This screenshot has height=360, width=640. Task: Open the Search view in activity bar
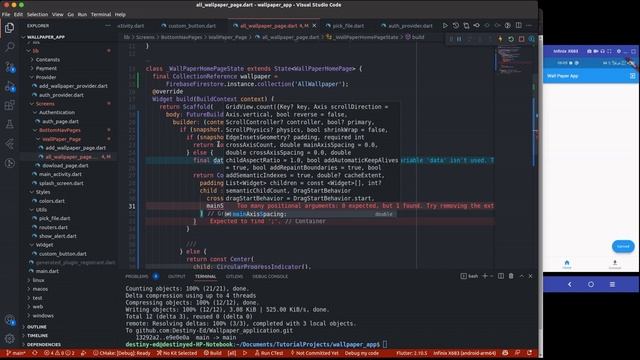click(9, 47)
